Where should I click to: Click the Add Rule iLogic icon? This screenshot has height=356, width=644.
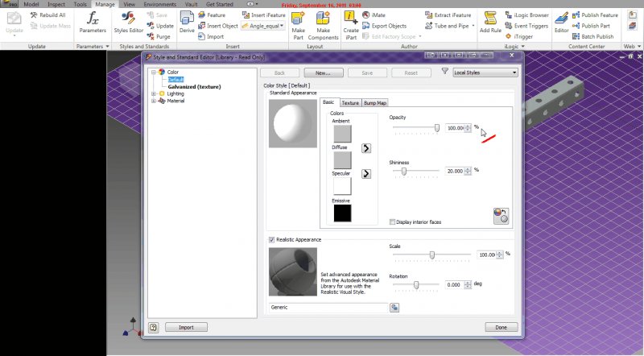490,21
